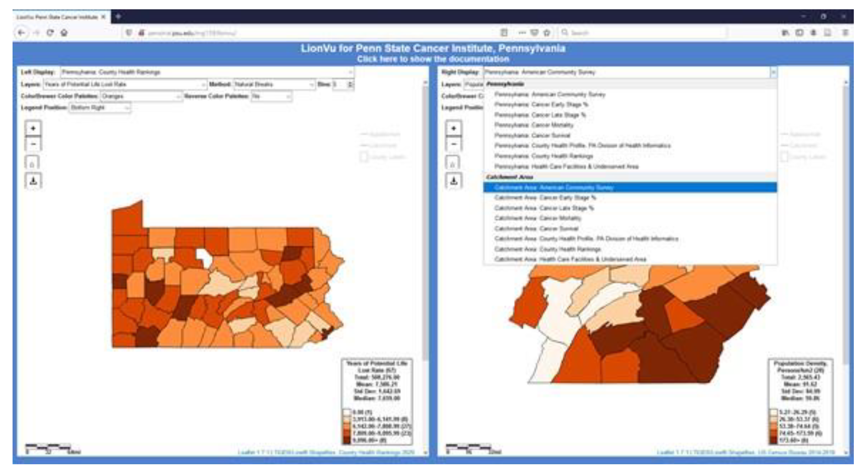868x474 pixels.
Task: Zoom in on the right map
Action: click(x=454, y=128)
